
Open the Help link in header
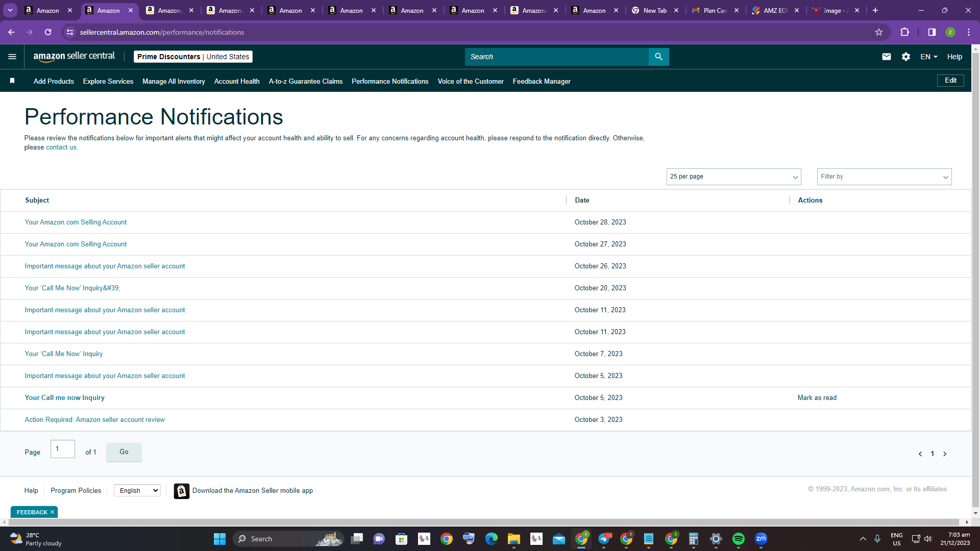point(954,57)
